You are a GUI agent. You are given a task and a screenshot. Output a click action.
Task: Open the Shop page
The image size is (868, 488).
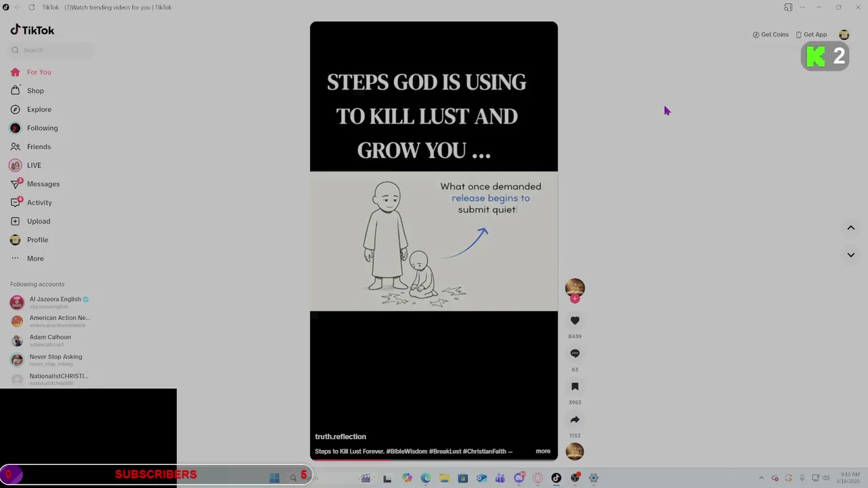click(x=27, y=91)
